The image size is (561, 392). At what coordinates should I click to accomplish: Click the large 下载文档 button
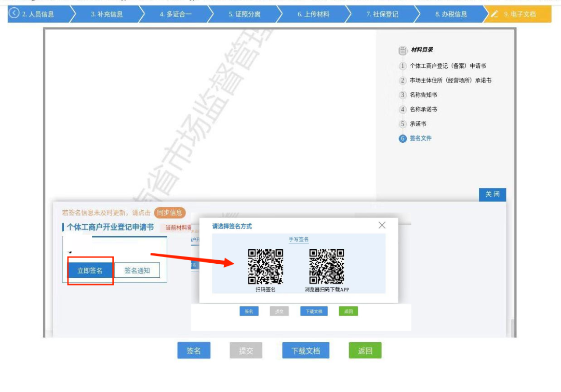[306, 350]
